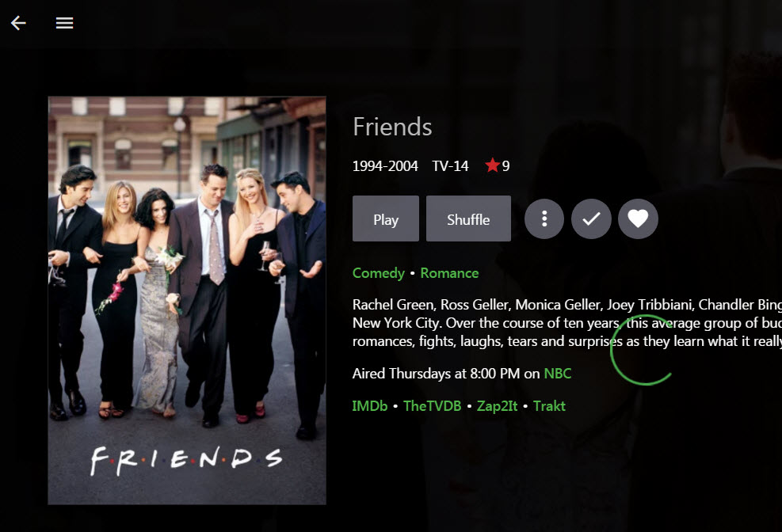This screenshot has width=782, height=532.
Task: Open the IMDb external link
Action: point(369,406)
